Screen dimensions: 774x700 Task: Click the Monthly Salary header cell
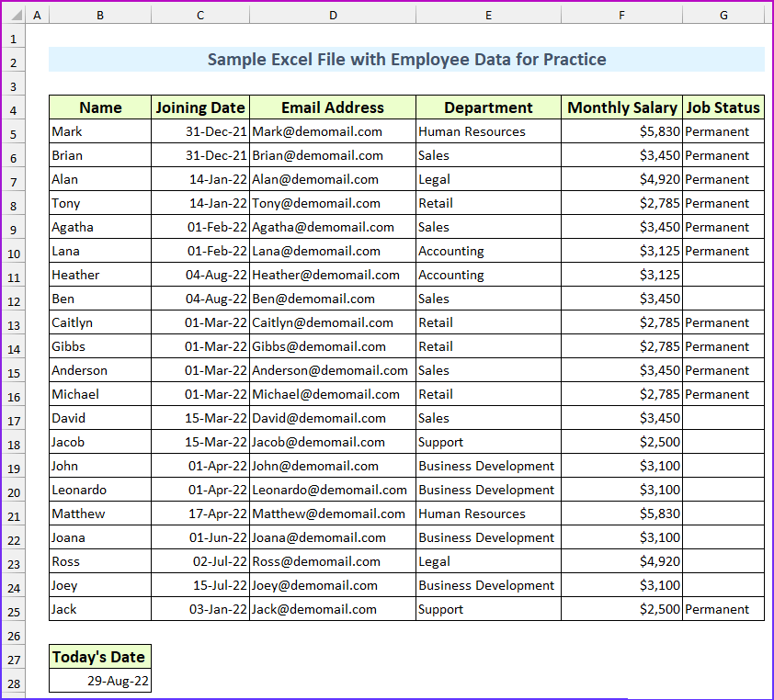pyautogui.click(x=621, y=107)
